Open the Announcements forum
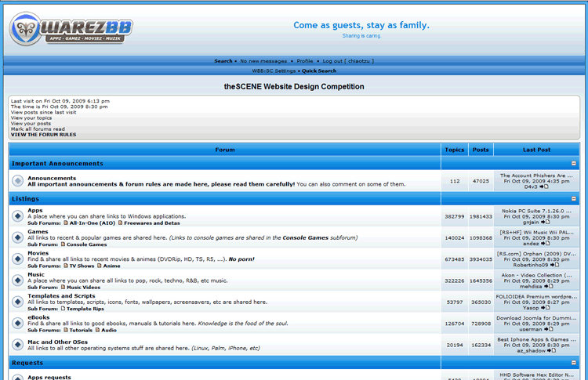The image size is (588, 380). click(x=52, y=178)
